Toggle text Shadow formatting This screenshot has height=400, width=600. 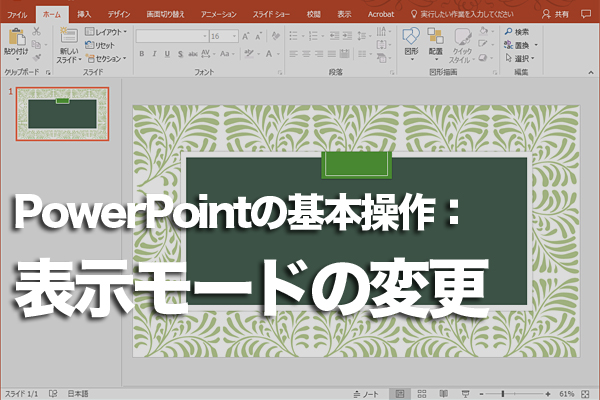180,54
